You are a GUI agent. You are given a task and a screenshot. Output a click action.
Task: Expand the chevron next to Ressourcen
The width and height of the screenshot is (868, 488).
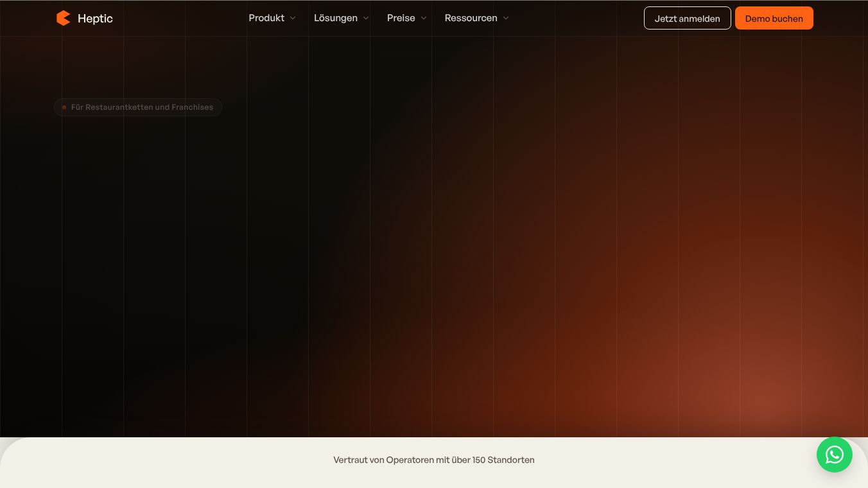[x=506, y=18]
